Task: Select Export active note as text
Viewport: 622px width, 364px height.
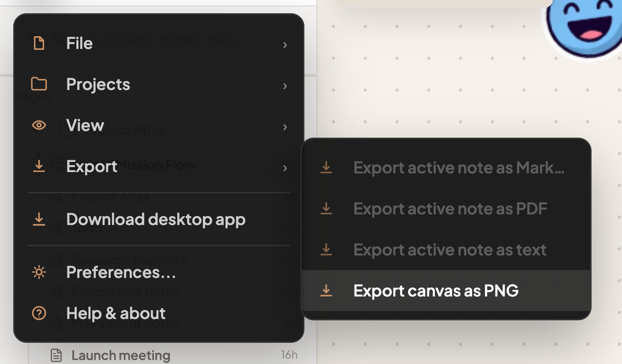Action: 446,250
